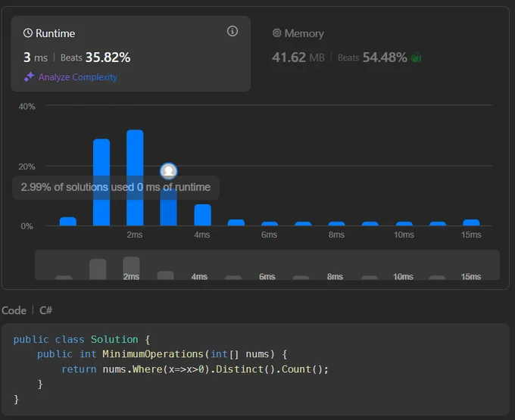Click the Code heading label
The width and height of the screenshot is (515, 420).
pos(14,310)
